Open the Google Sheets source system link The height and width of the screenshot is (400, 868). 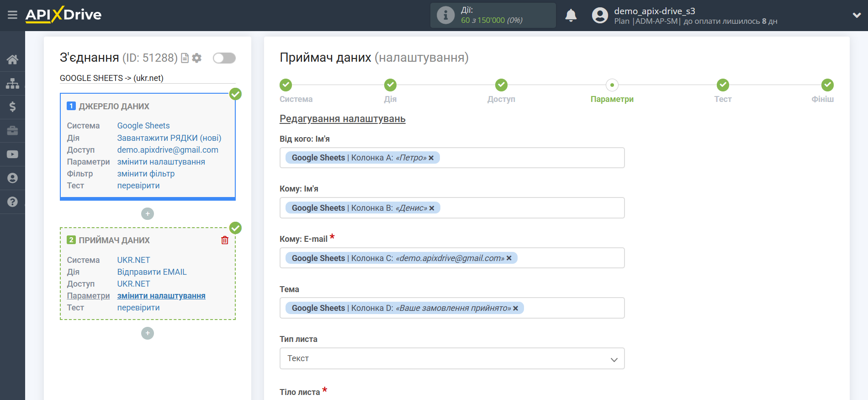(x=143, y=126)
